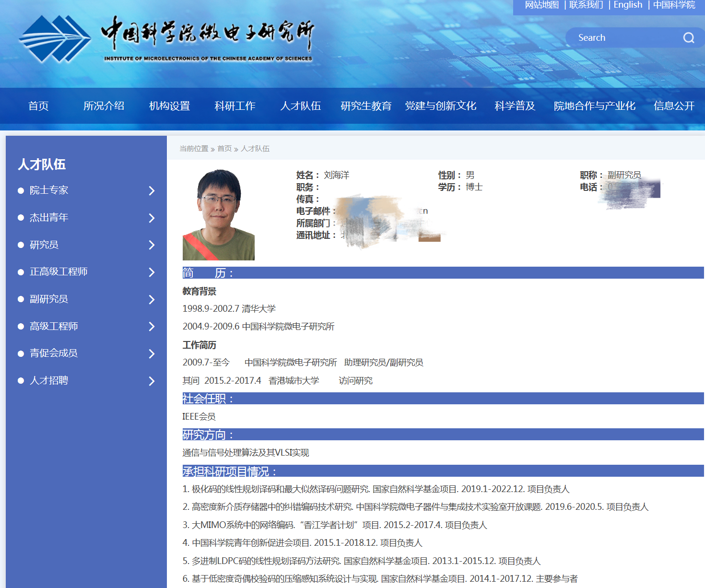Click 人才队伍 in the breadcrumb
Image resolution: width=705 pixels, height=588 pixels.
255,149
